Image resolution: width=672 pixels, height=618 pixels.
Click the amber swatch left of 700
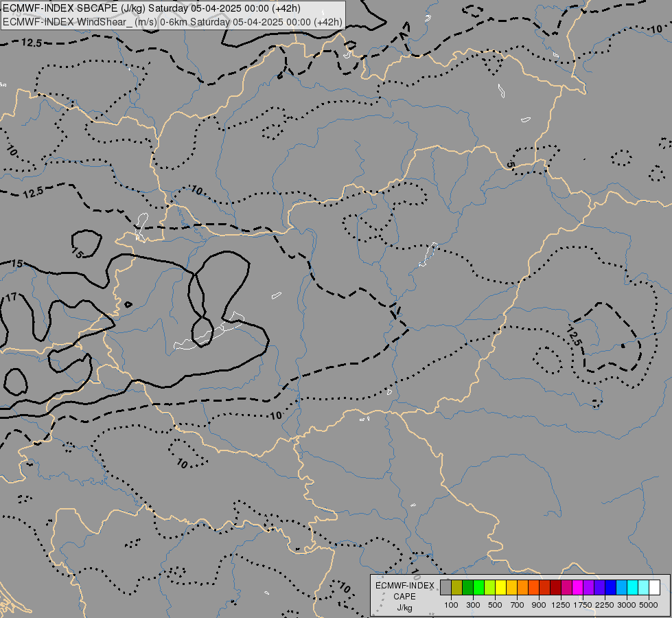click(x=511, y=587)
